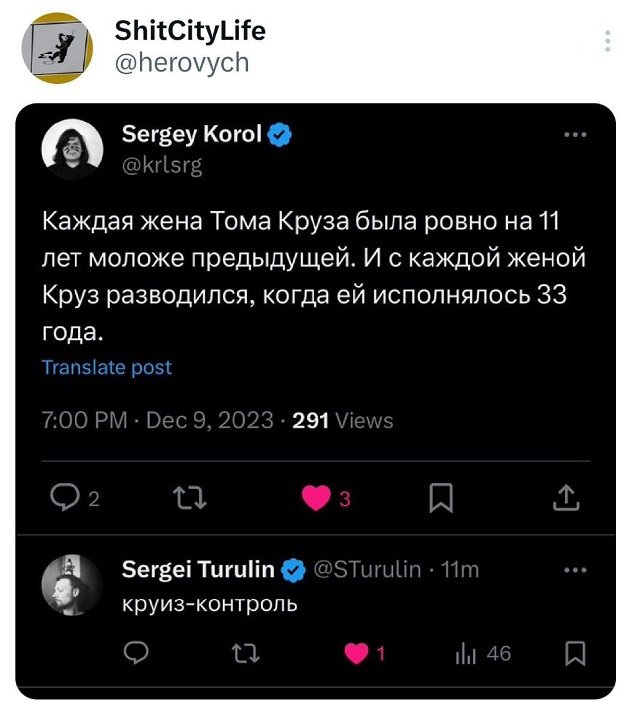Reply to Sergey Korol's tweet
The height and width of the screenshot is (713, 640).
pos(65,496)
